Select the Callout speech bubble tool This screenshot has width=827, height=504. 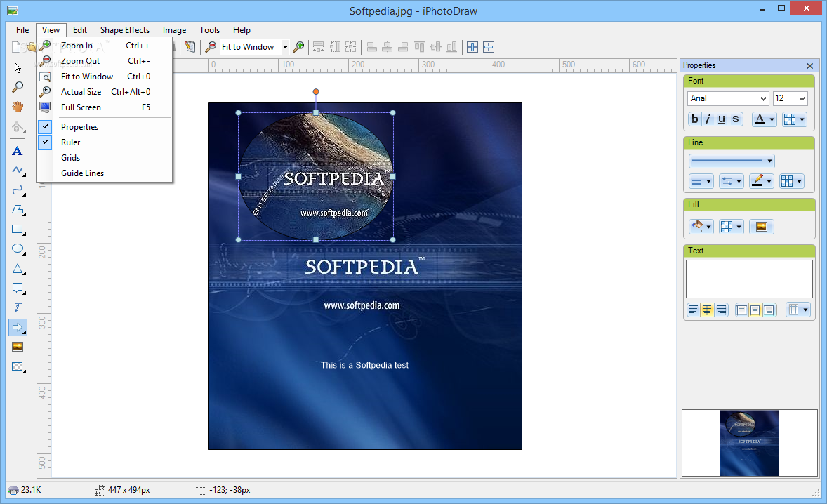[18, 288]
